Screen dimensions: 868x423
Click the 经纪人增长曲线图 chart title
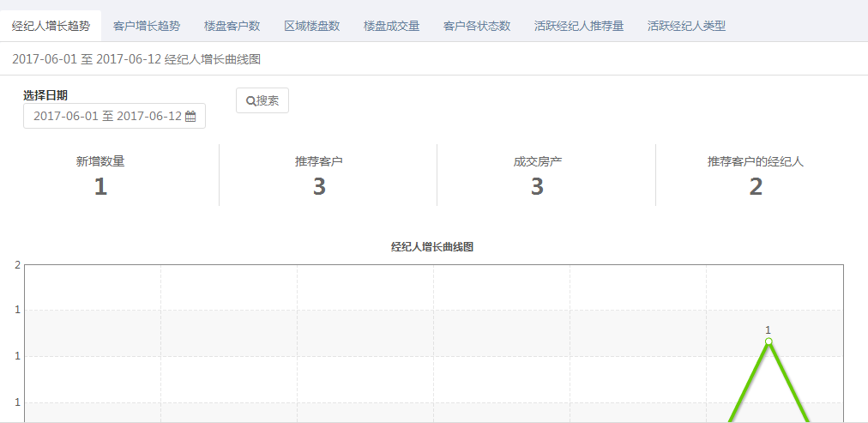click(432, 247)
